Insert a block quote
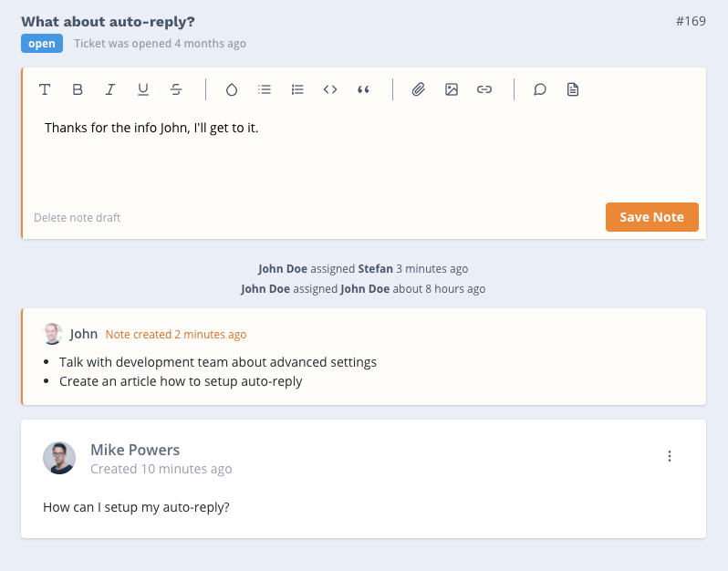 coord(363,89)
